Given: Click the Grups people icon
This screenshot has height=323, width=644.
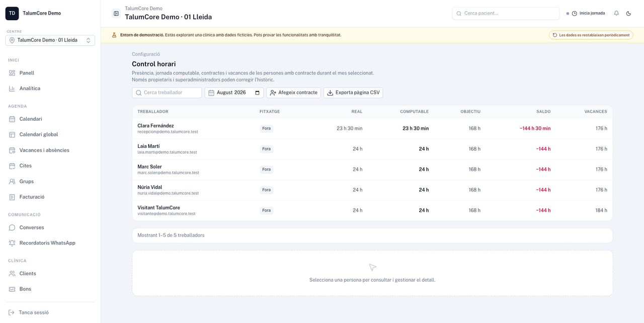Looking at the screenshot, I should (x=12, y=182).
